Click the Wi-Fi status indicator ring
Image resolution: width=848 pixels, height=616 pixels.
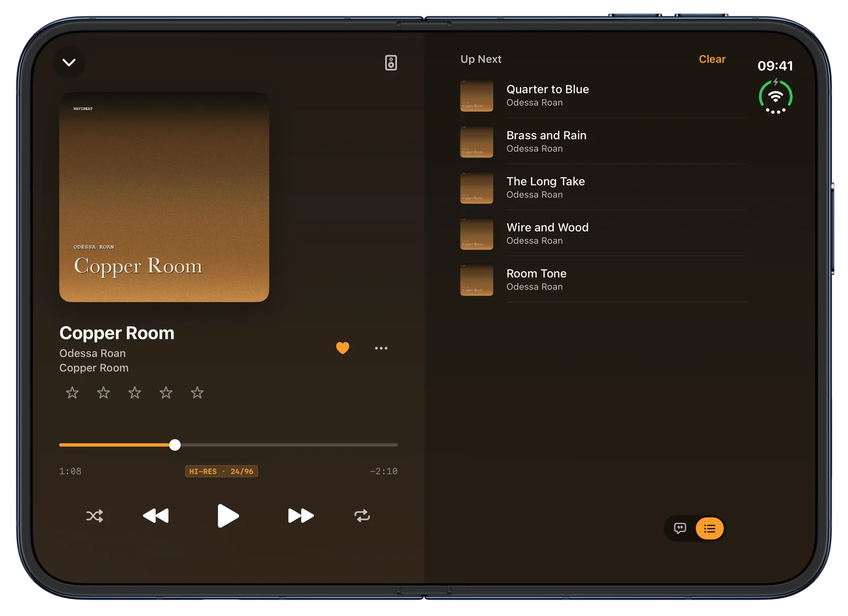tap(775, 97)
